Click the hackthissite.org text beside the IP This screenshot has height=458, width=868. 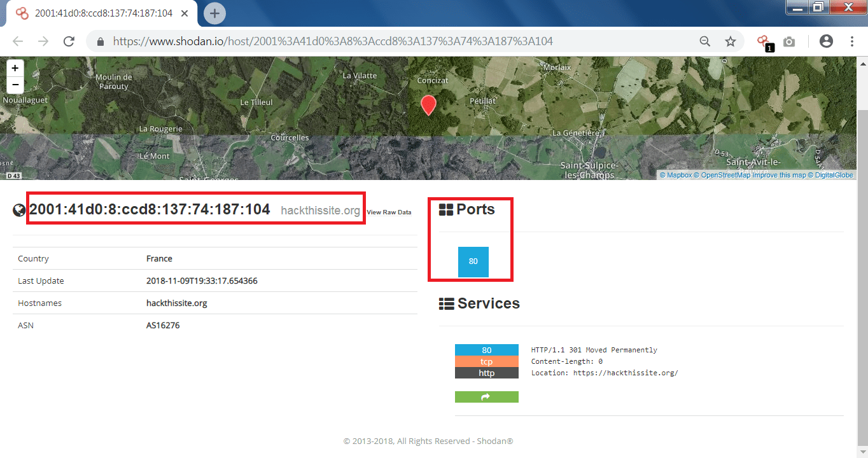320,211
